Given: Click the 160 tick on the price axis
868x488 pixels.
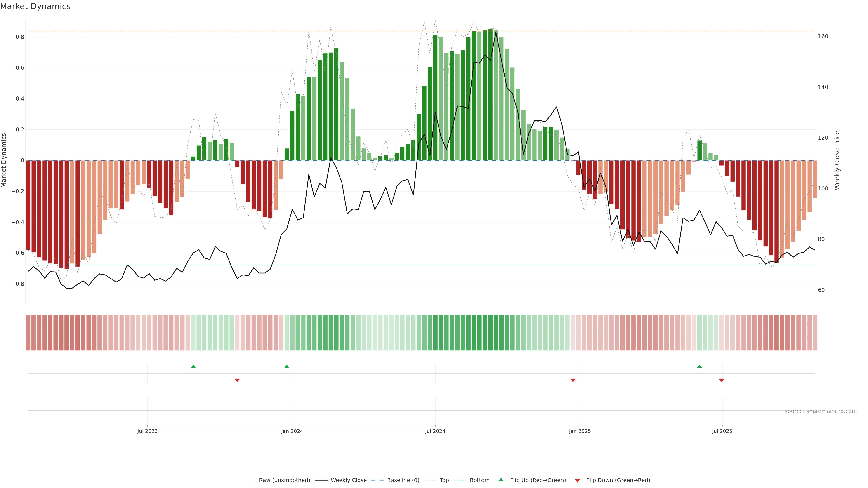Looking at the screenshot, I should click(x=823, y=36).
